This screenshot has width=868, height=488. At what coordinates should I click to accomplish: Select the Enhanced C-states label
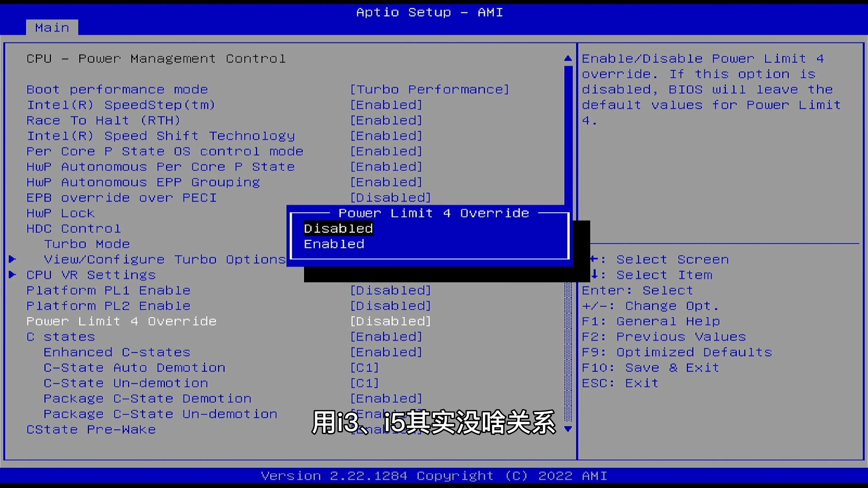coord(117,352)
